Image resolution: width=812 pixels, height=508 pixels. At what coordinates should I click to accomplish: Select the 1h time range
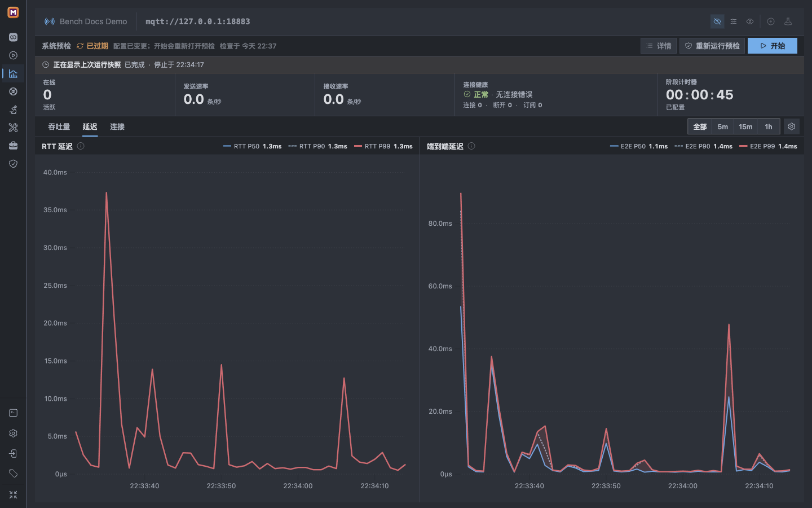pyautogui.click(x=769, y=126)
